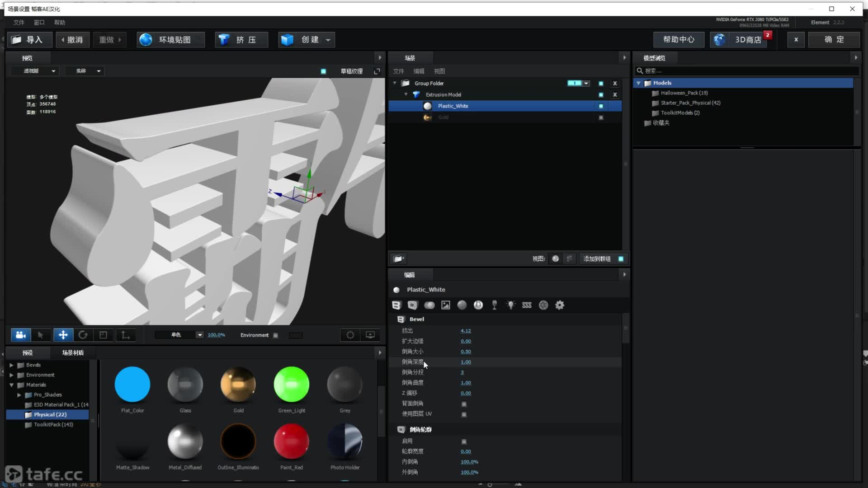Open the 单色 background dropdown

(x=179, y=335)
